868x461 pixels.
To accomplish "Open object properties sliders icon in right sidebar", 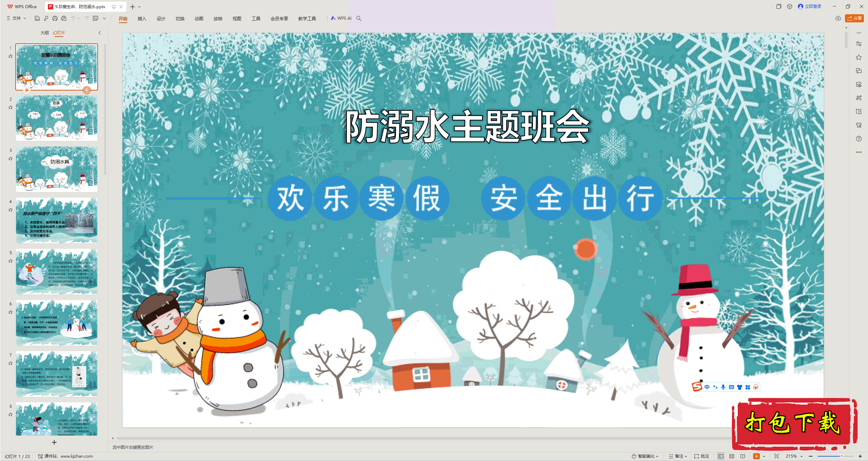I will 859,44.
